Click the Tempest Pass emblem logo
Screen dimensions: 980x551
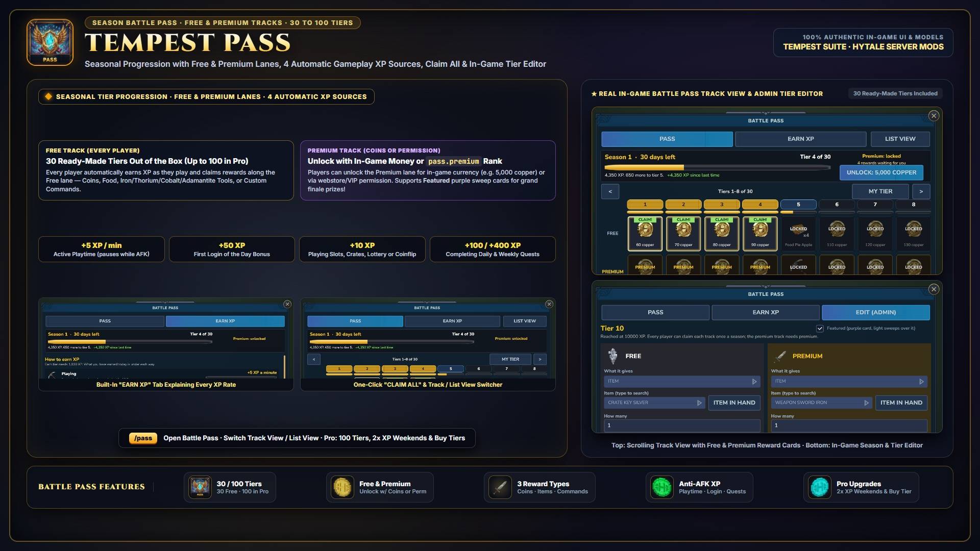pos(50,42)
